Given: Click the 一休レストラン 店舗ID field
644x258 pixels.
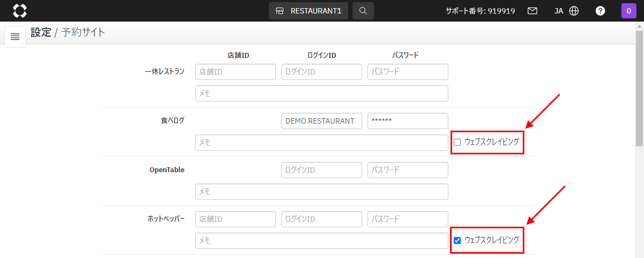Looking at the screenshot, I should coord(236,72).
